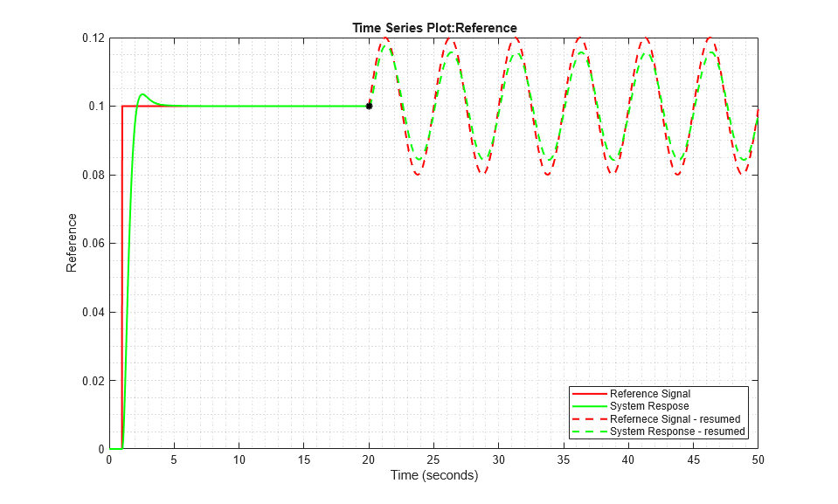Click the dashed red line sample in legend
838x504 pixels.
coord(589,419)
